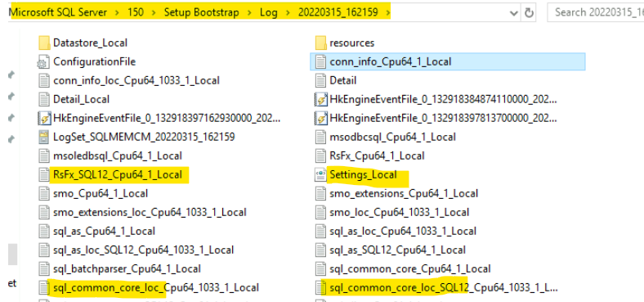Click the conn_info_loc_Cpu64_1033_1_Local file icon

point(43,80)
